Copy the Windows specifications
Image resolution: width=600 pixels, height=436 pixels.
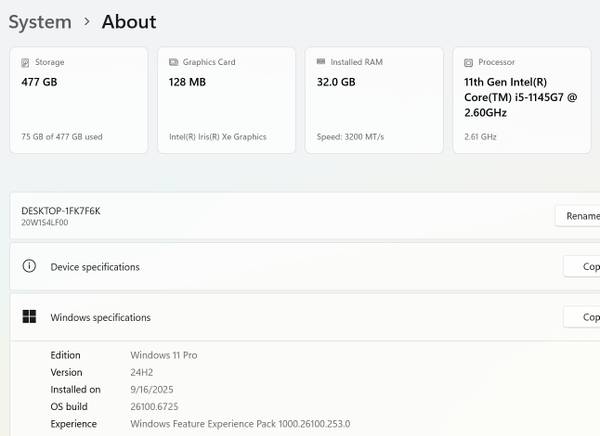point(583,318)
